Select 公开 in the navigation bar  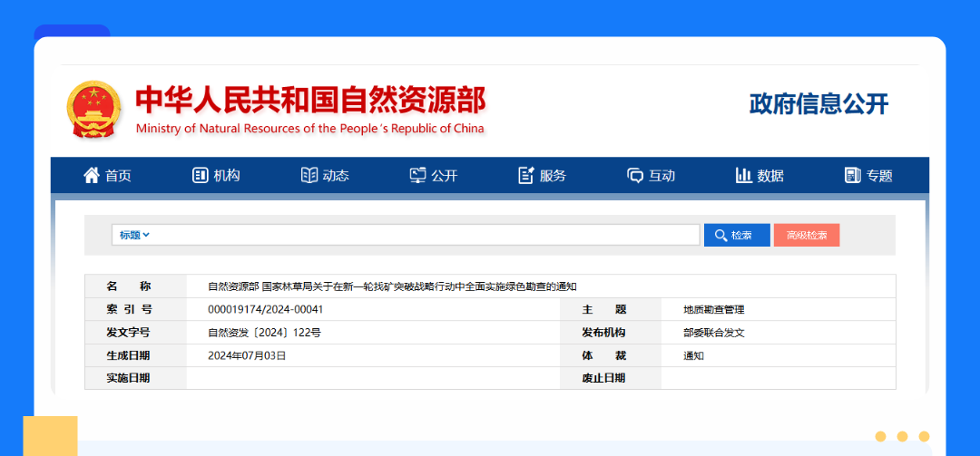(434, 176)
